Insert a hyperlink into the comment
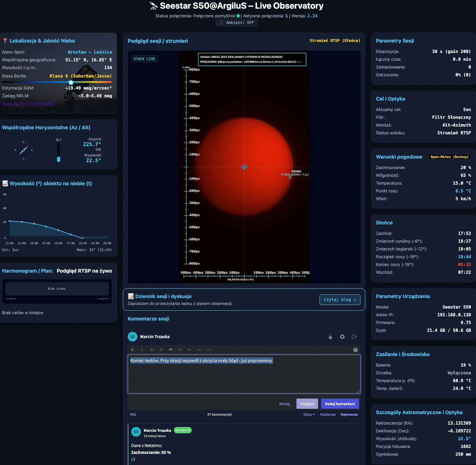Viewport: 476px width, 465px height. pyautogui.click(x=161, y=350)
